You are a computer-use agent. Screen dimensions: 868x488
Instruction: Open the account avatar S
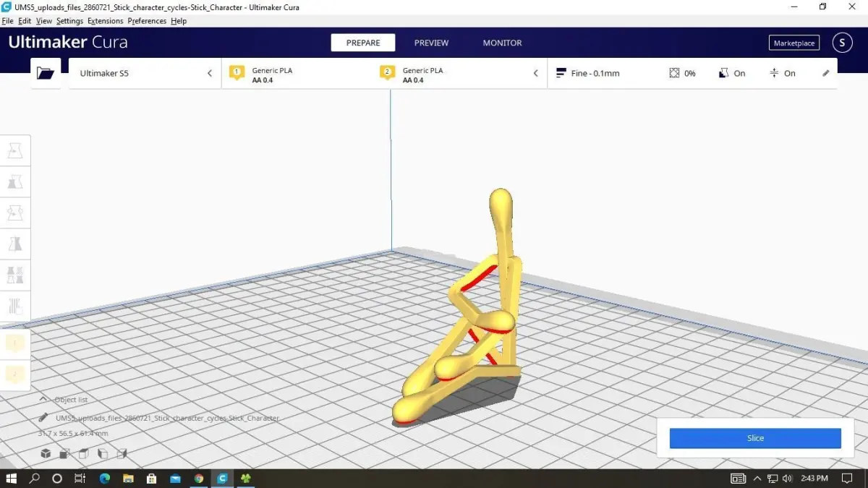pyautogui.click(x=842, y=43)
